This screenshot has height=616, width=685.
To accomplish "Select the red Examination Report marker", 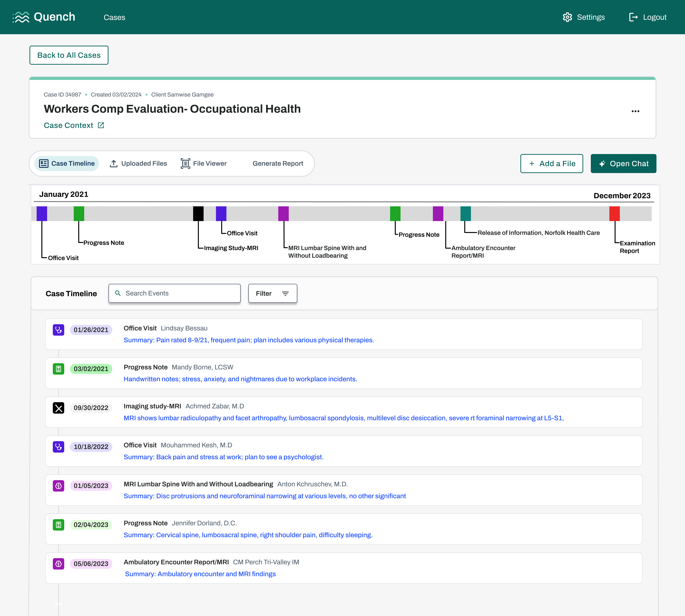I will click(x=615, y=214).
